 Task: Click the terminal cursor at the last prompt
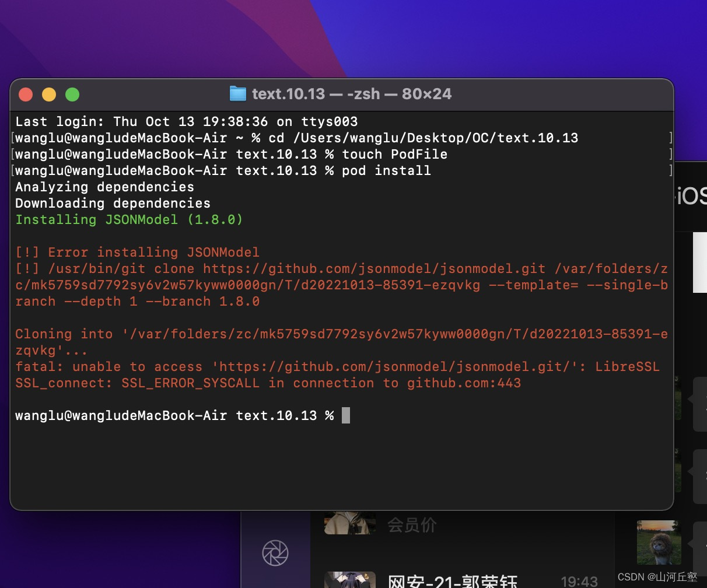346,415
